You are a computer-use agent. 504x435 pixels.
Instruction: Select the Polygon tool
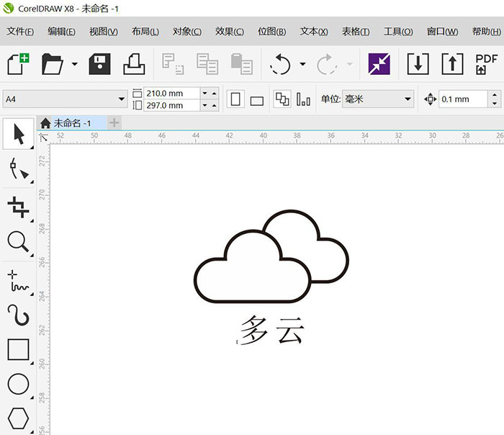[18, 418]
